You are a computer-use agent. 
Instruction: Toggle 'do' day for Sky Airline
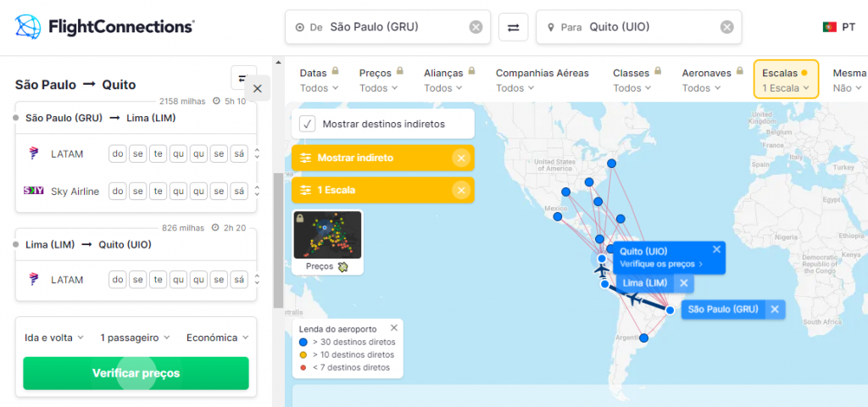[118, 192]
